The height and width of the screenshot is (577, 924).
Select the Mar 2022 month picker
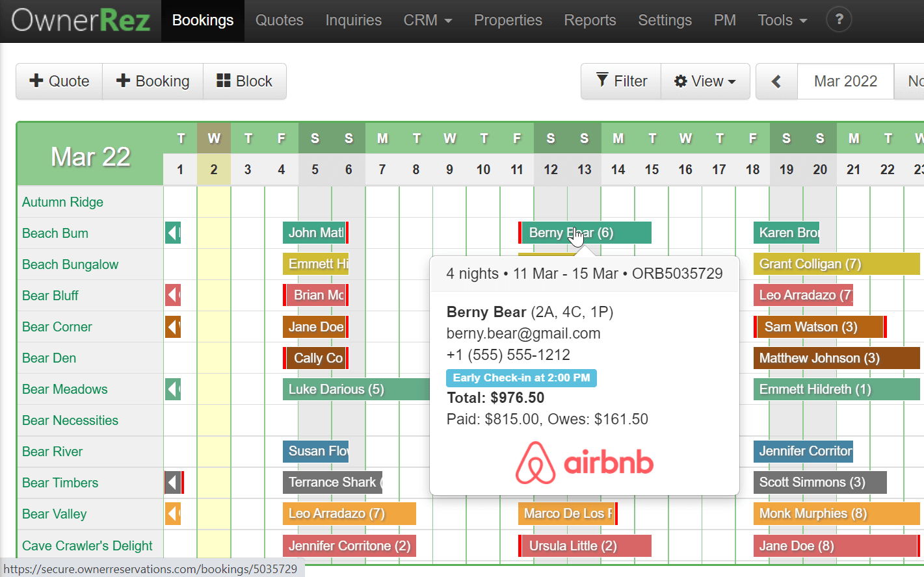click(x=845, y=81)
